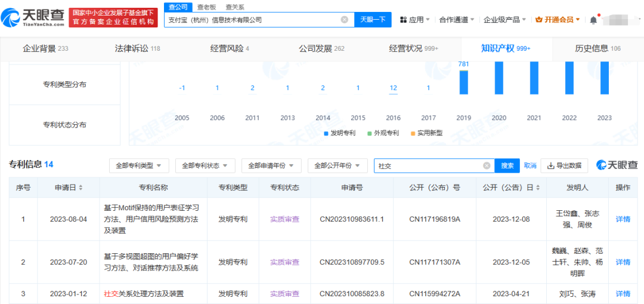Image resolution: width=644 pixels, height=304 pixels.
Task: Click 实质审查 status in row 1
Action: click(284, 219)
